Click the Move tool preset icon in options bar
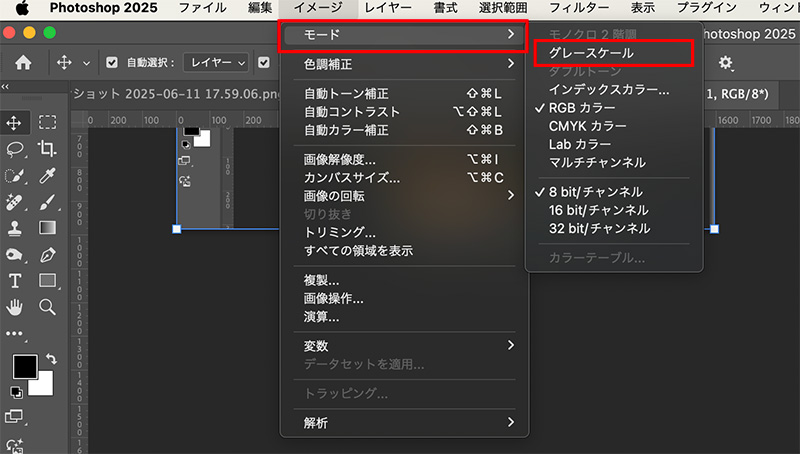Image resolution: width=800 pixels, height=454 pixels. click(x=64, y=63)
